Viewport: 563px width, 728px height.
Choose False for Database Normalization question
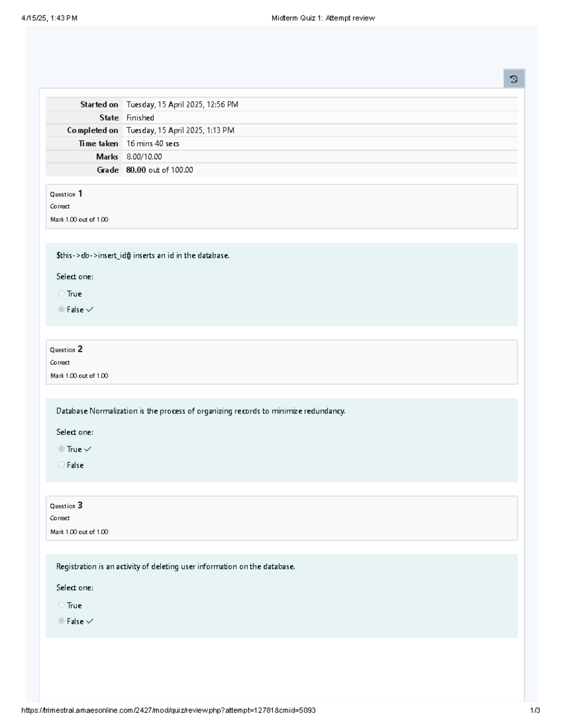pos(61,465)
